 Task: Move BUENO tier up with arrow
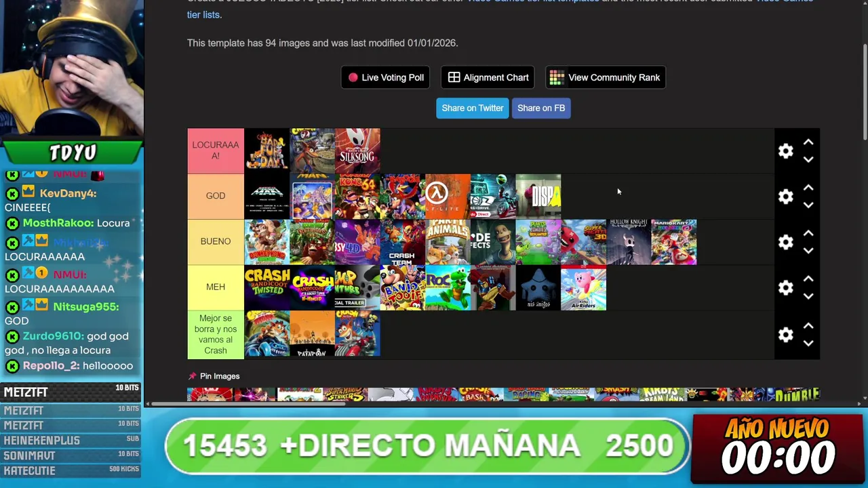[808, 233]
